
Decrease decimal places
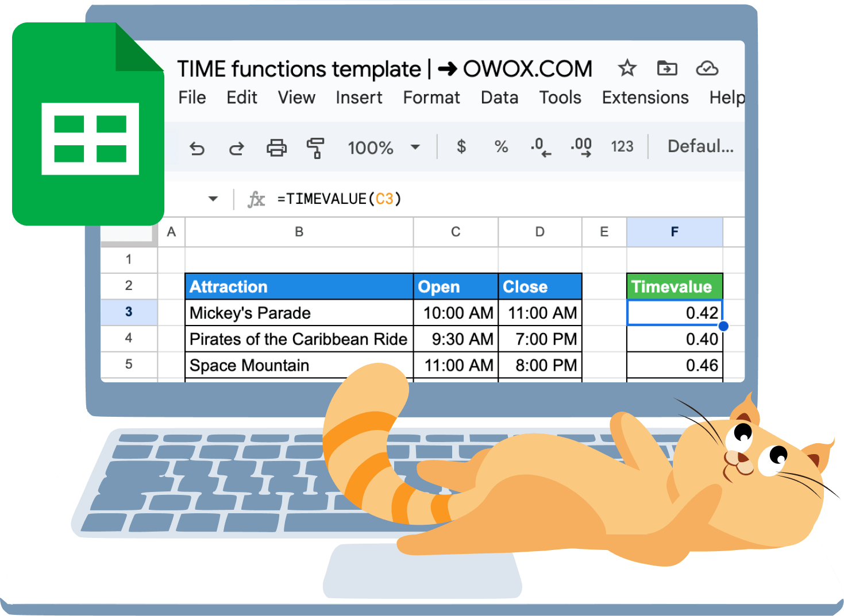(541, 147)
